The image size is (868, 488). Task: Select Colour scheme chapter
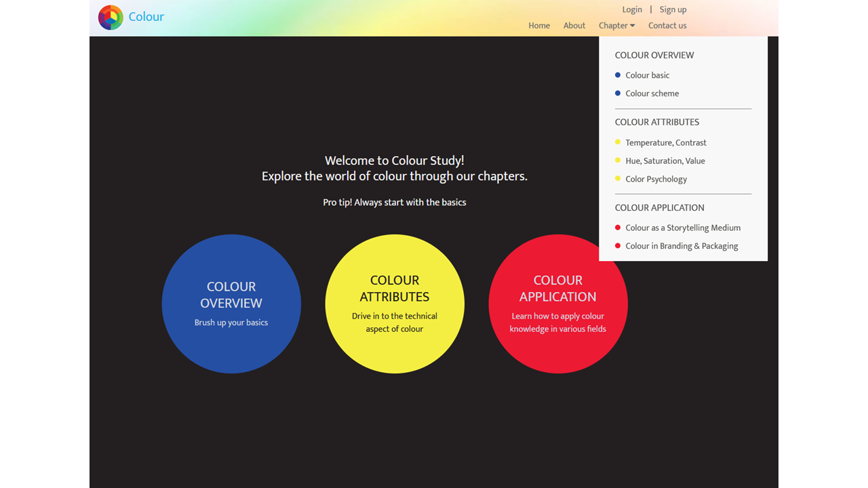[652, 94]
